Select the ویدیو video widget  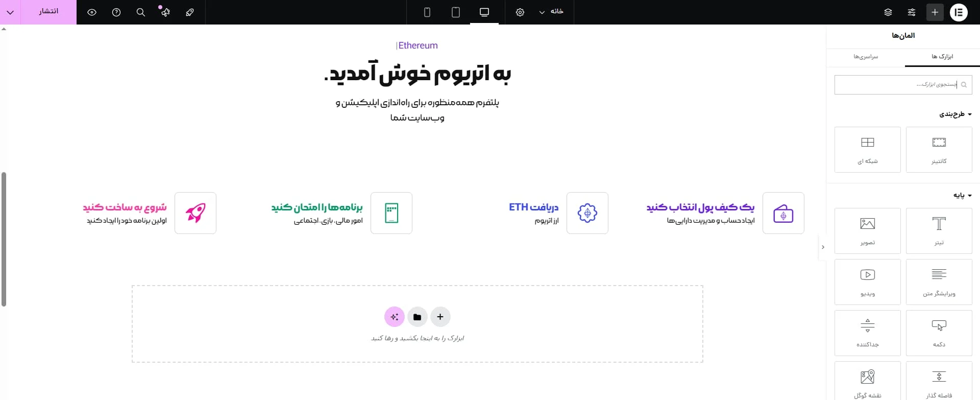pyautogui.click(x=868, y=282)
